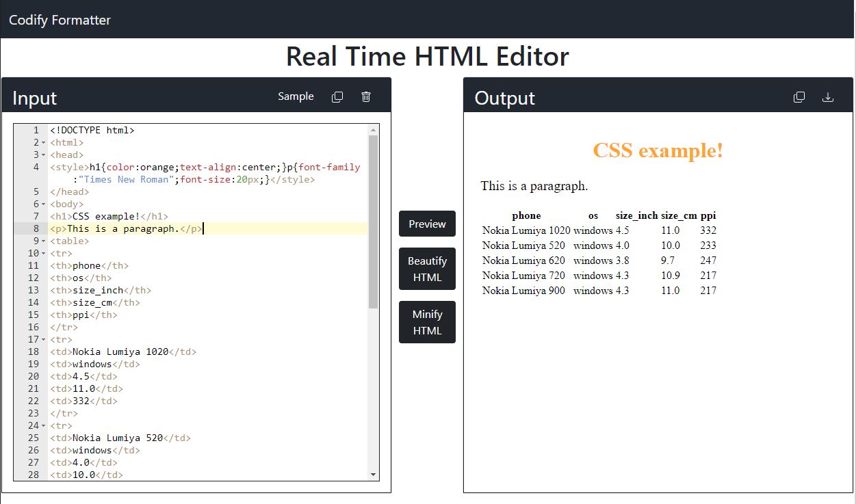Click the Minify HTML button
Viewport: 856px width, 504px height.
coord(427,322)
